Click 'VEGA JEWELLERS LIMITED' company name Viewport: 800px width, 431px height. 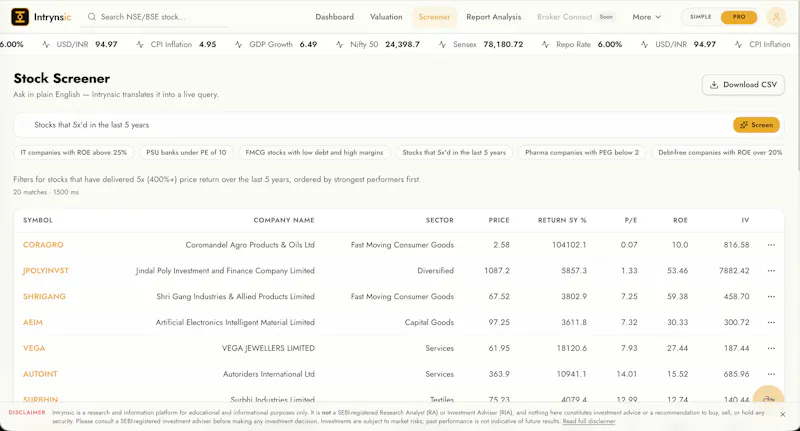(268, 348)
